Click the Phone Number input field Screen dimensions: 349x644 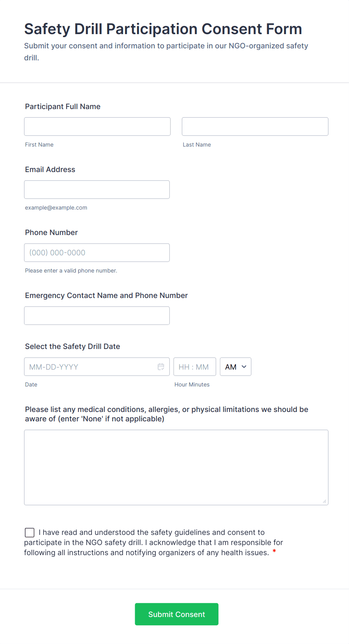tap(97, 252)
